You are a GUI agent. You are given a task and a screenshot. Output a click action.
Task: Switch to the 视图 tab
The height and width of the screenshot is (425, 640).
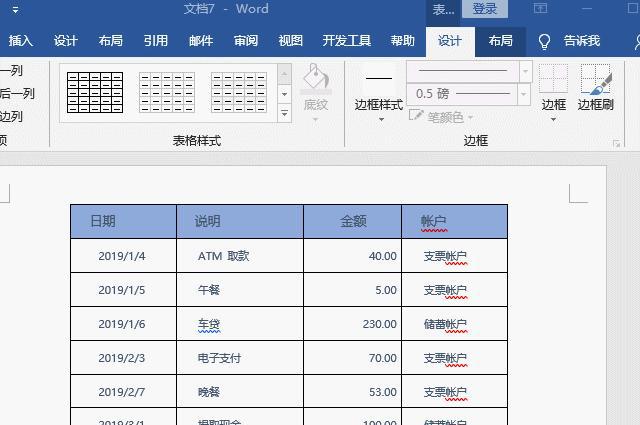[290, 41]
